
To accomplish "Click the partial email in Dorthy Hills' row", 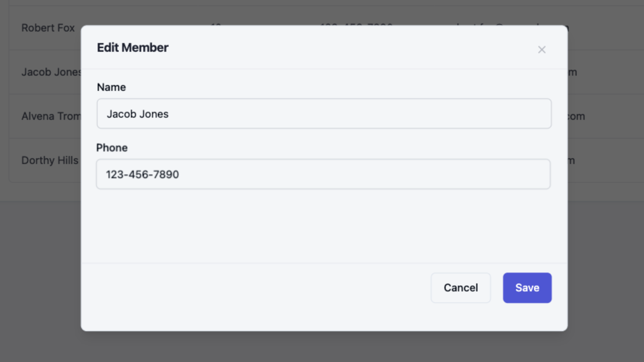I will pyautogui.click(x=572, y=160).
